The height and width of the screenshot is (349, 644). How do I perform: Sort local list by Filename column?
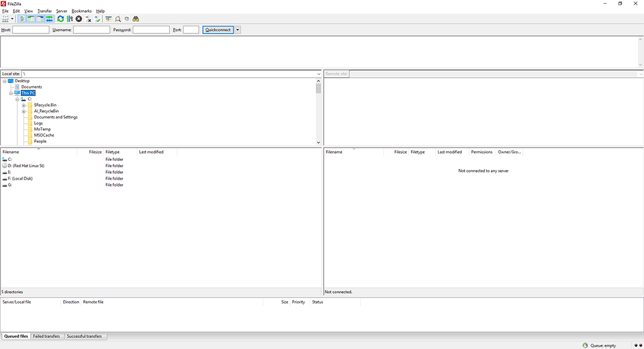(x=39, y=152)
